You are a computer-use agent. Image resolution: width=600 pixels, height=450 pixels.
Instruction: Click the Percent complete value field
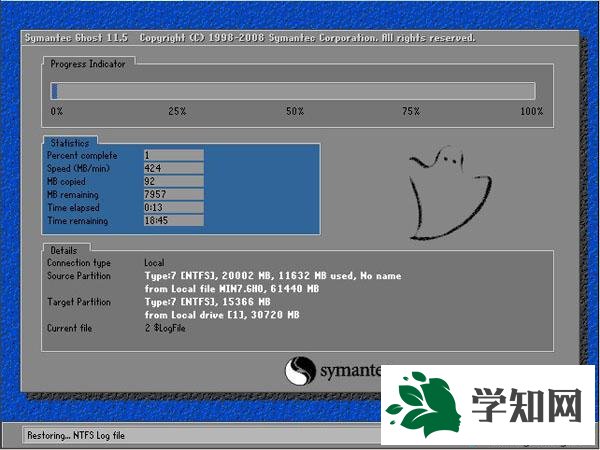click(174, 155)
